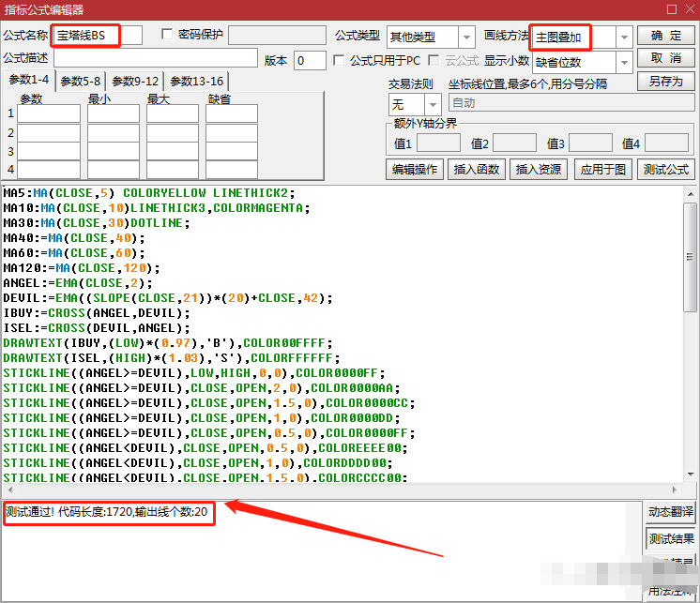Run 测试公式 to test the formula
Viewport: 700px width, 603px height.
(665, 169)
